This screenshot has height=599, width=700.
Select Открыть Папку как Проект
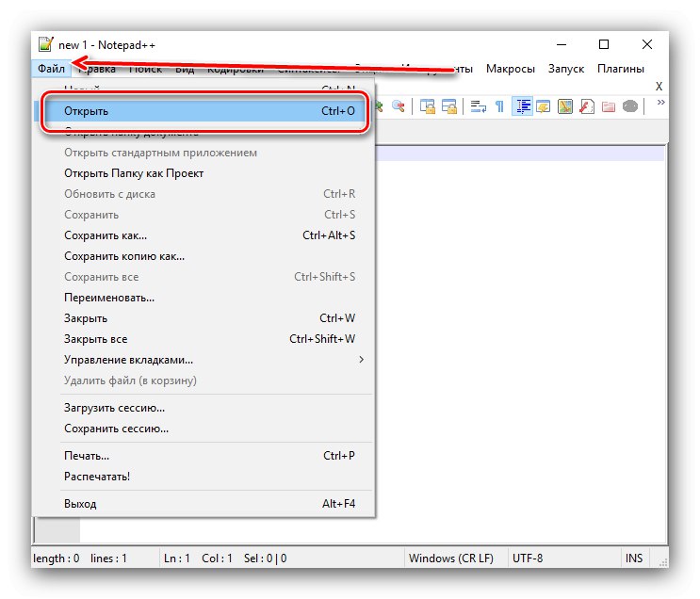click(x=204, y=173)
